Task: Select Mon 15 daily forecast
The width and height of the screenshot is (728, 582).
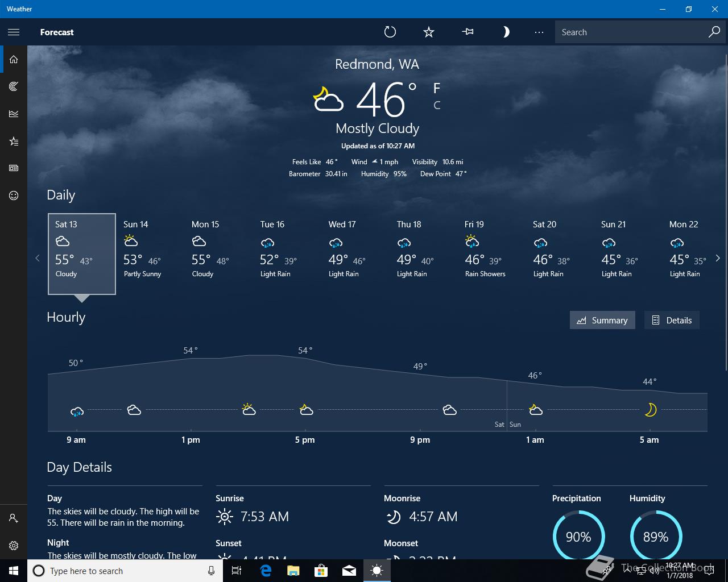Action: [x=218, y=254]
